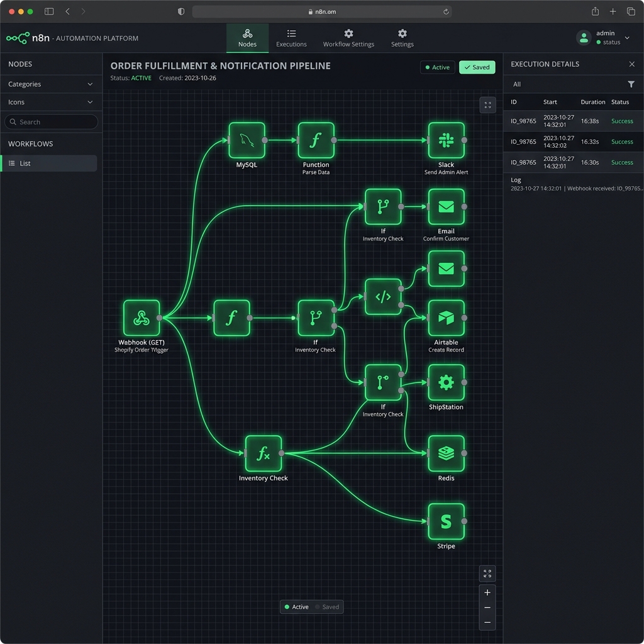Click the node search field
The image size is (644, 644).
52,122
